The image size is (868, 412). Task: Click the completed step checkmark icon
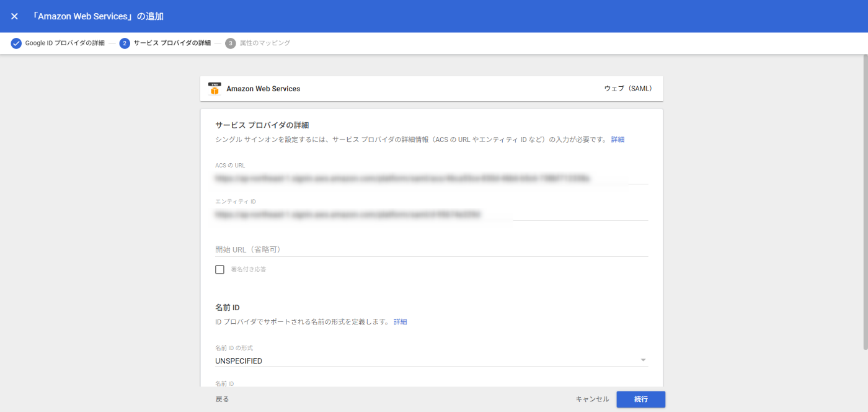tap(16, 43)
